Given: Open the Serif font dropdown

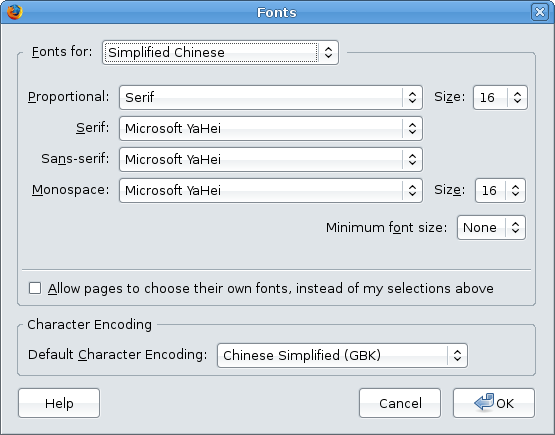Looking at the screenshot, I should click(271, 128).
